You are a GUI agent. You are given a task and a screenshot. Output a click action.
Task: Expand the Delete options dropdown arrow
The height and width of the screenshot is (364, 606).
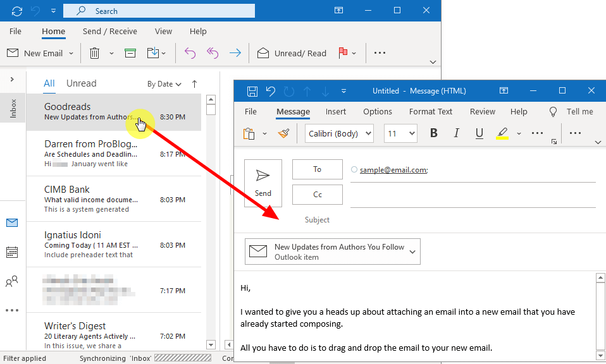(112, 54)
